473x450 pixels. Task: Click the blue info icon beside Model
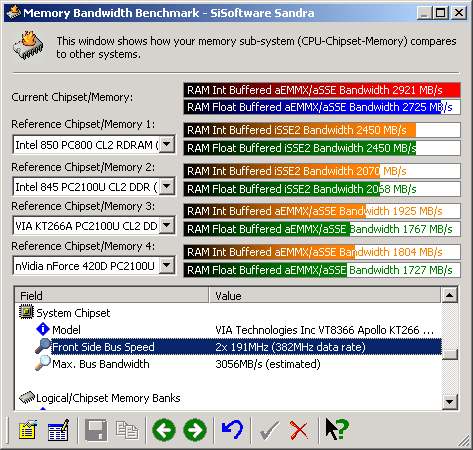[x=43, y=329]
